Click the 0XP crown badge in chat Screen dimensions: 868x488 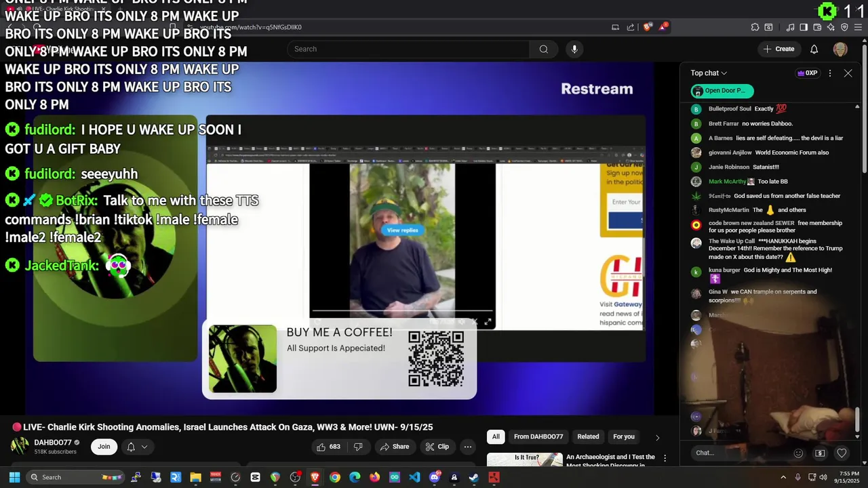(x=807, y=73)
